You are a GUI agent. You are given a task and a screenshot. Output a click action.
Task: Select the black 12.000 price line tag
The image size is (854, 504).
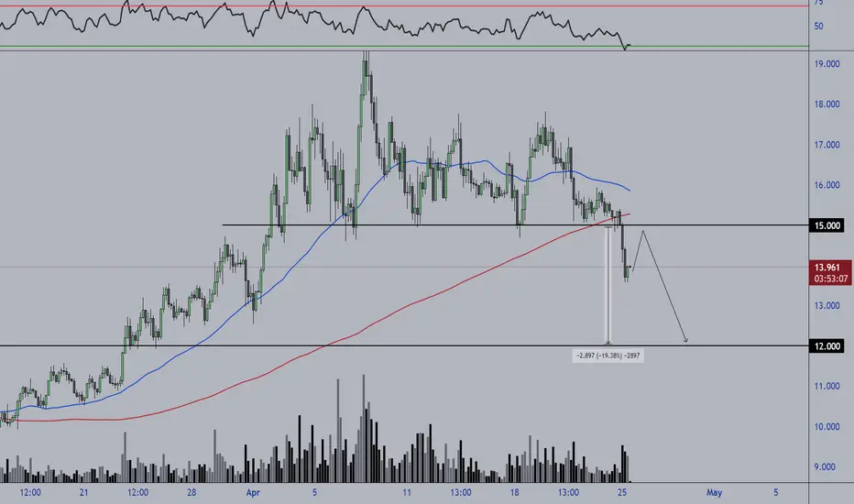point(827,346)
